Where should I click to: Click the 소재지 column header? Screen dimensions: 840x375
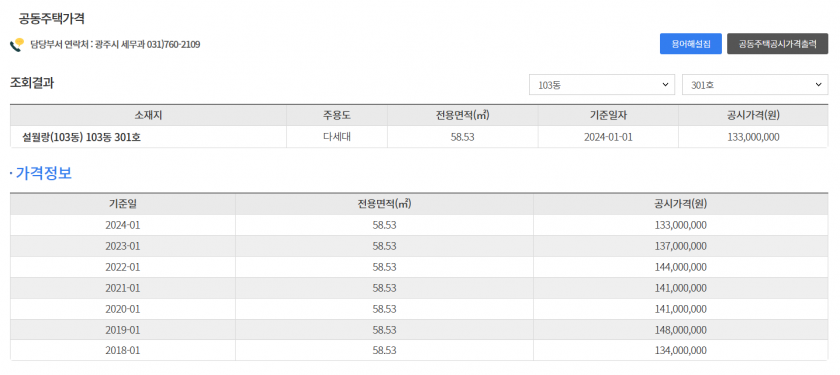coord(148,115)
